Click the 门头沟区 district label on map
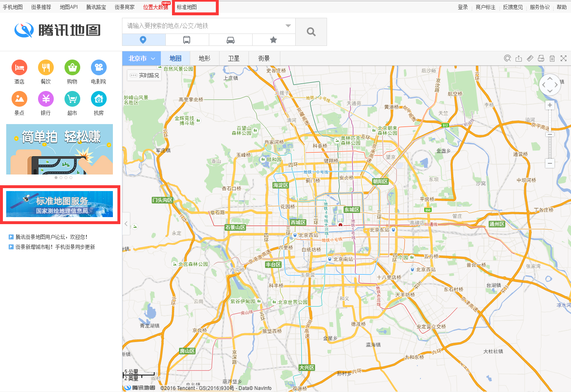The image size is (571, 392). (x=162, y=200)
